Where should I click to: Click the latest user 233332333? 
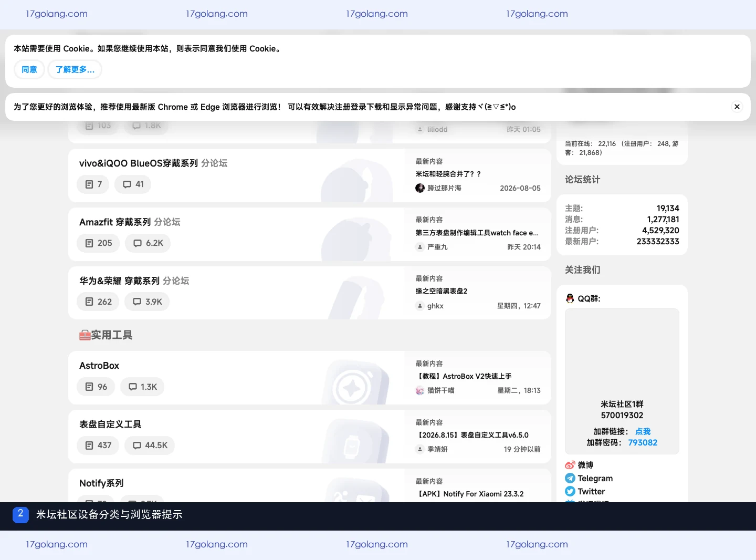click(658, 241)
